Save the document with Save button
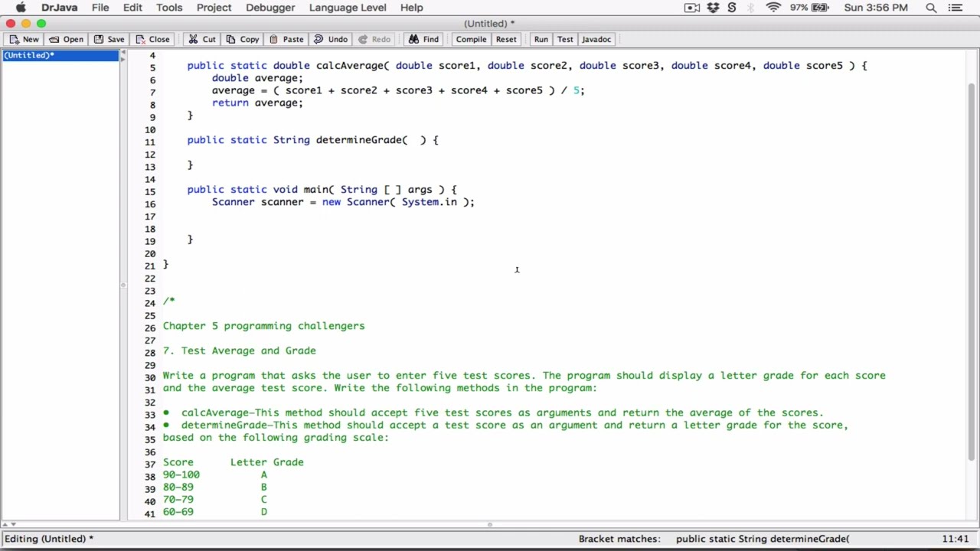The width and height of the screenshot is (980, 551). (109, 39)
